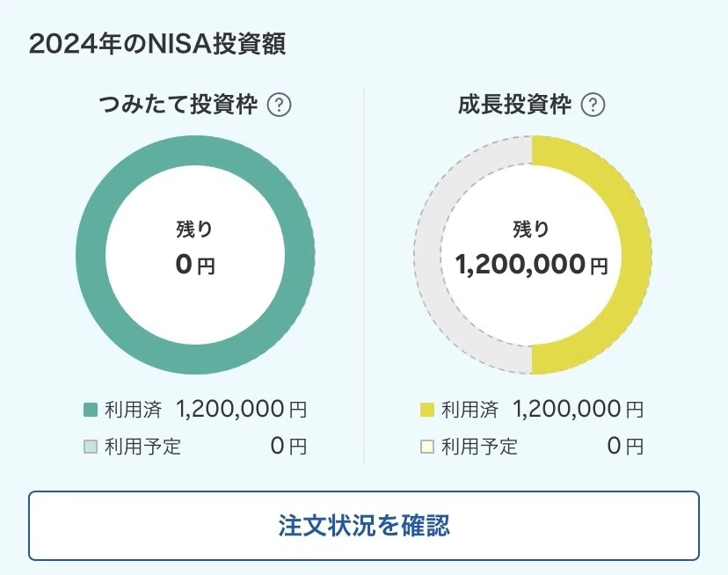Click つみたて 利用済 1,200,000円 amount

[242, 409]
